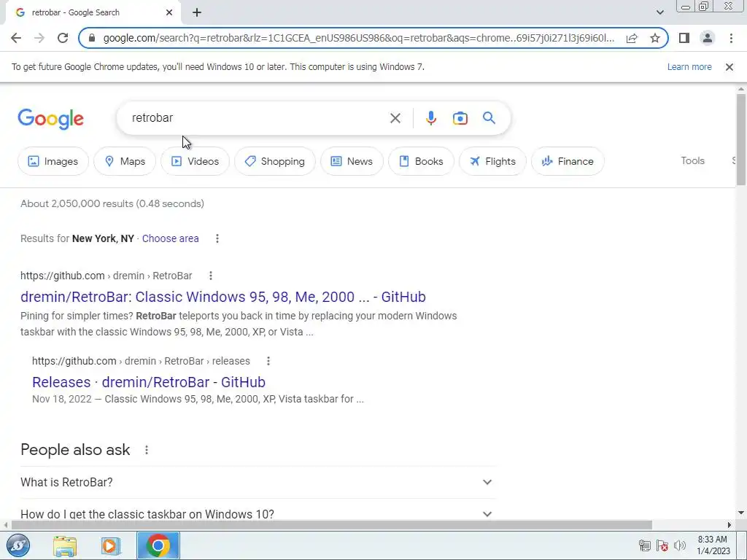
Task: Click the scroll down arrow
Action: click(x=741, y=513)
